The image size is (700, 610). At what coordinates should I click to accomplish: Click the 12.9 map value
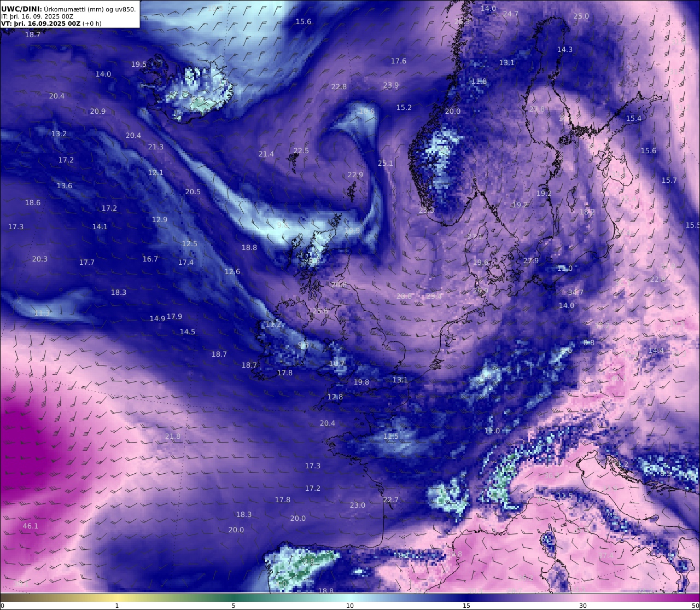tap(160, 220)
